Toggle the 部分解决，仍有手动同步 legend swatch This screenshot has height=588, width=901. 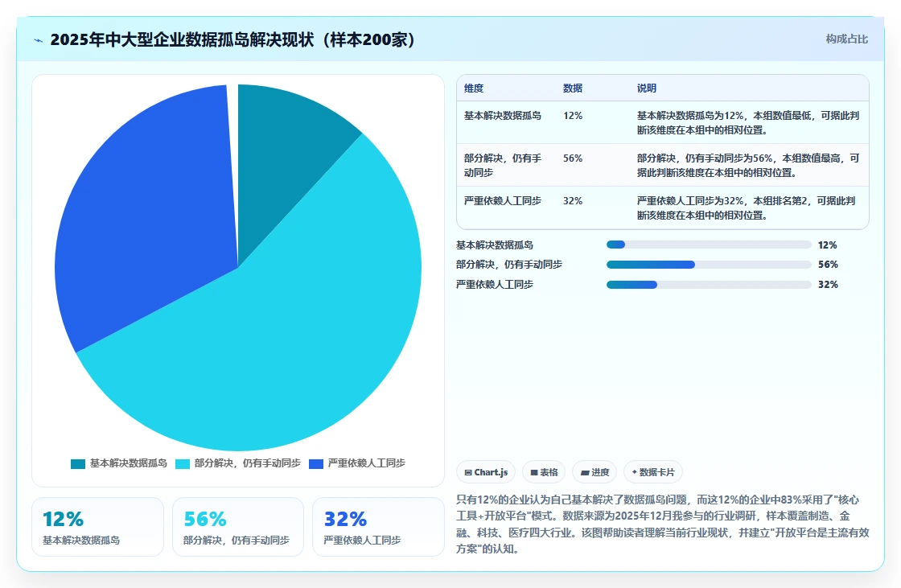click(x=182, y=464)
